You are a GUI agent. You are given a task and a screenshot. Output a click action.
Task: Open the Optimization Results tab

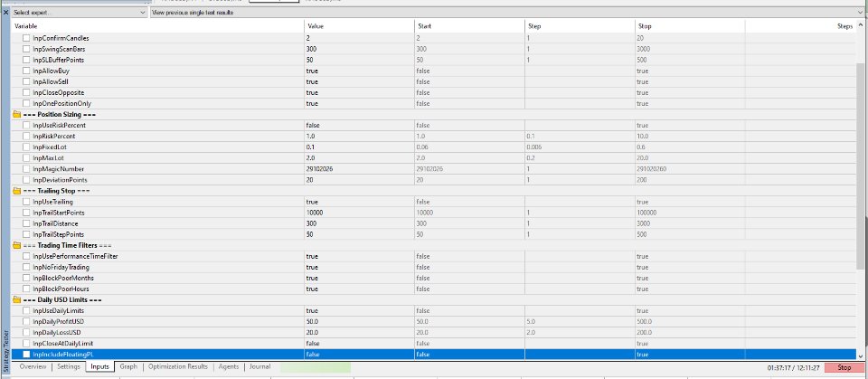coord(178,367)
